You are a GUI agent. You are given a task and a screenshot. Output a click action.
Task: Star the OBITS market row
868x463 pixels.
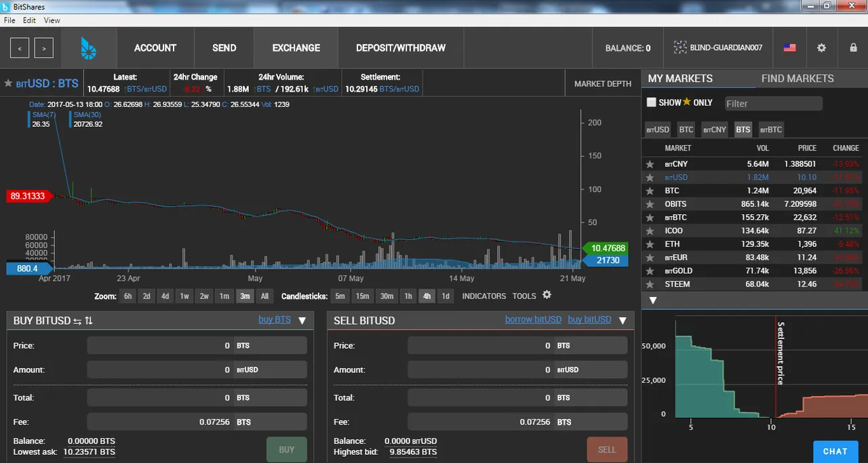[650, 204]
